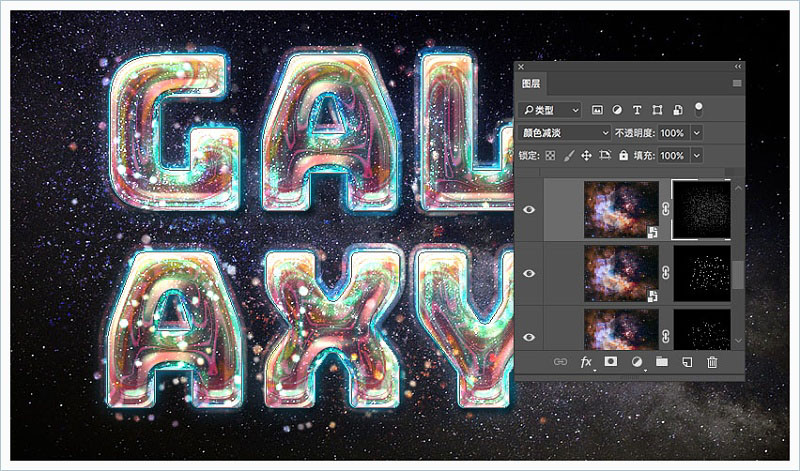Click the layer list scroll-down arrow
The width and height of the screenshot is (800, 471).
[738, 340]
